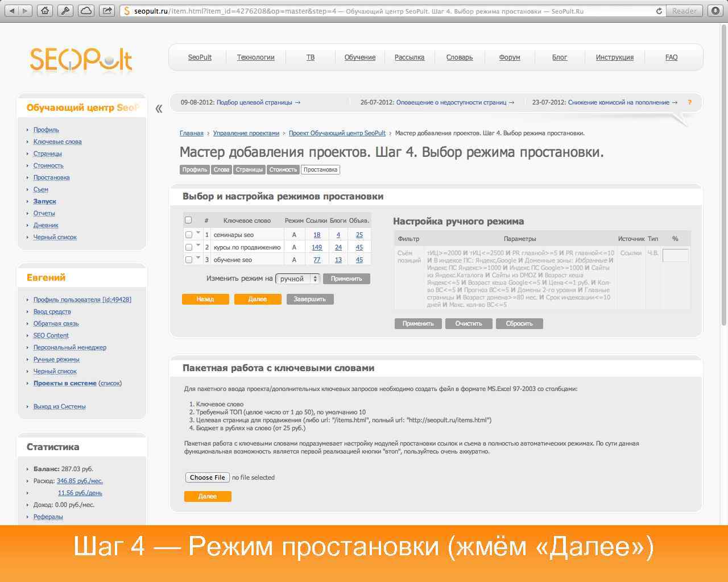Viewport: 728px width, 582px height.
Task: Expand the row options for курсы по продвижению
Action: point(197,247)
